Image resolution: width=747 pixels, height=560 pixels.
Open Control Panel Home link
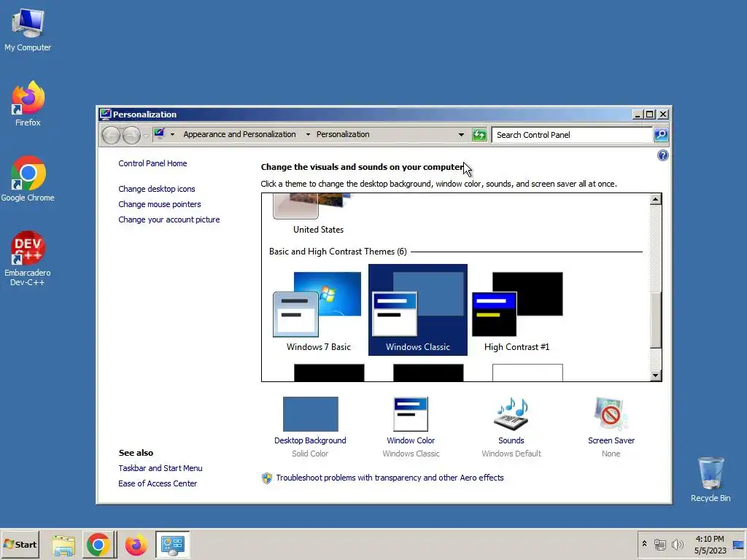pos(152,163)
